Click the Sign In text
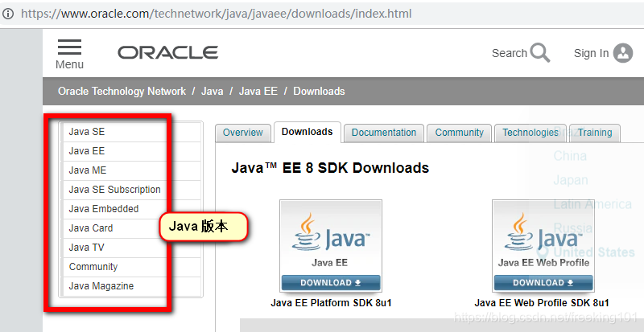The width and height of the screenshot is (644, 332). (591, 53)
